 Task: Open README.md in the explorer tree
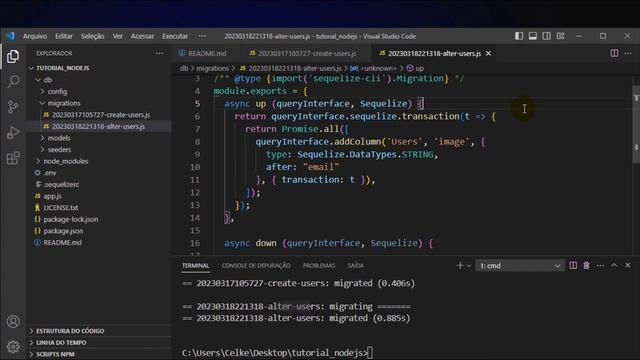[x=99, y=242]
